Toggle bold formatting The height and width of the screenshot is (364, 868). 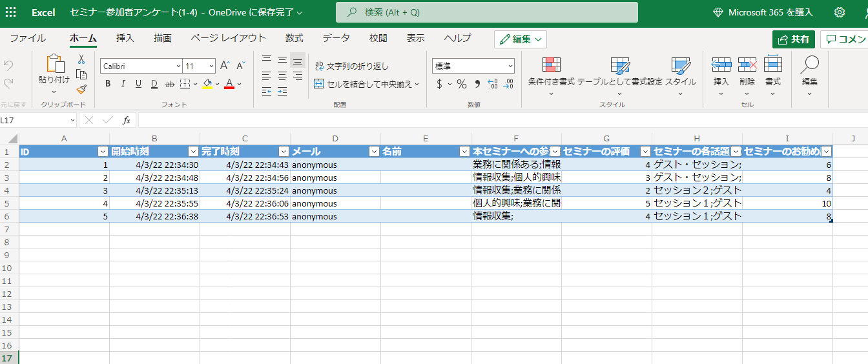(108, 84)
